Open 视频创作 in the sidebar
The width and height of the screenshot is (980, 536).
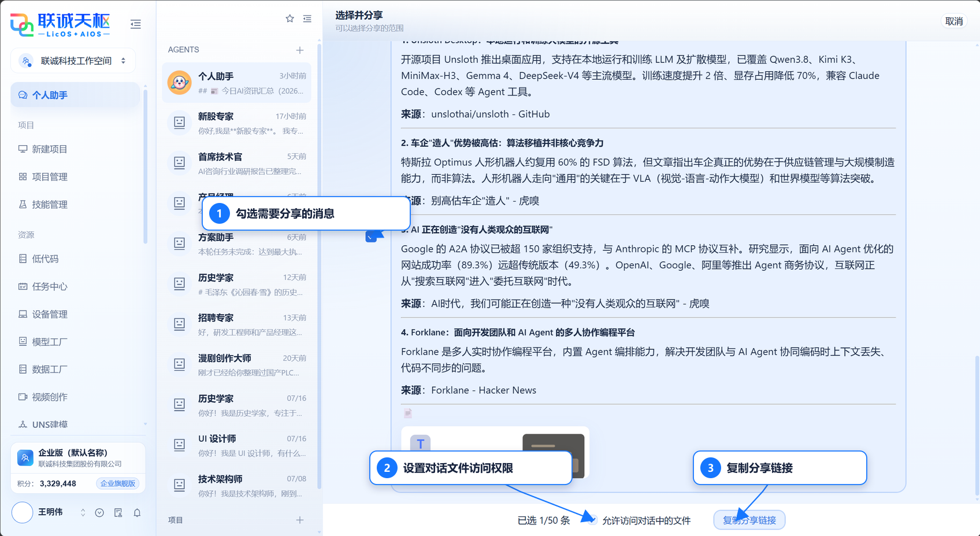pyautogui.click(x=75, y=397)
